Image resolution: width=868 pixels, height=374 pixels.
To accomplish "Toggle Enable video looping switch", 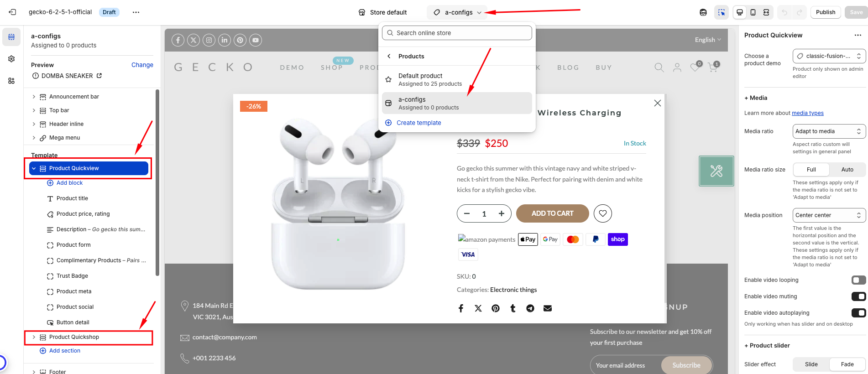I will pyautogui.click(x=858, y=280).
